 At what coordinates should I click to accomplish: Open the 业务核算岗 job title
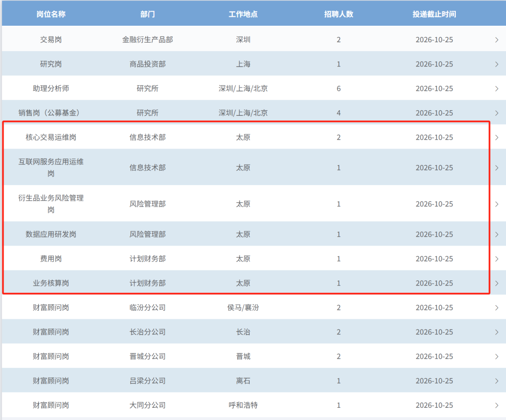[51, 283]
